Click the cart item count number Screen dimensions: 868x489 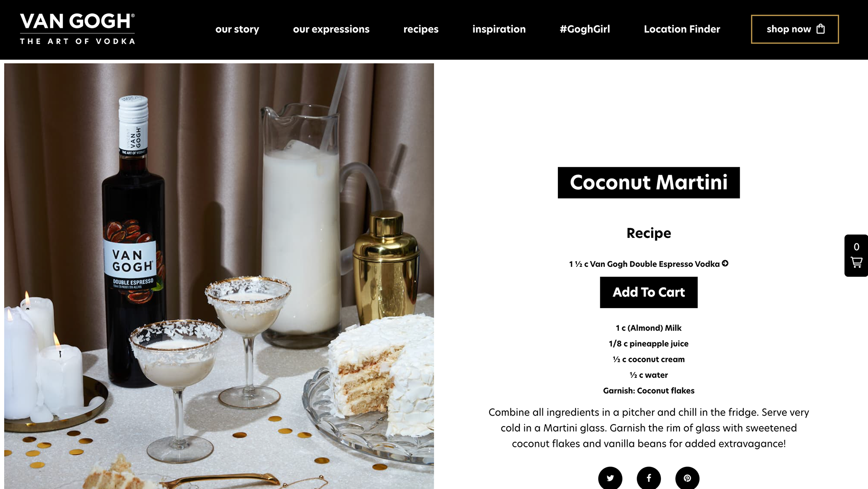[x=856, y=247]
